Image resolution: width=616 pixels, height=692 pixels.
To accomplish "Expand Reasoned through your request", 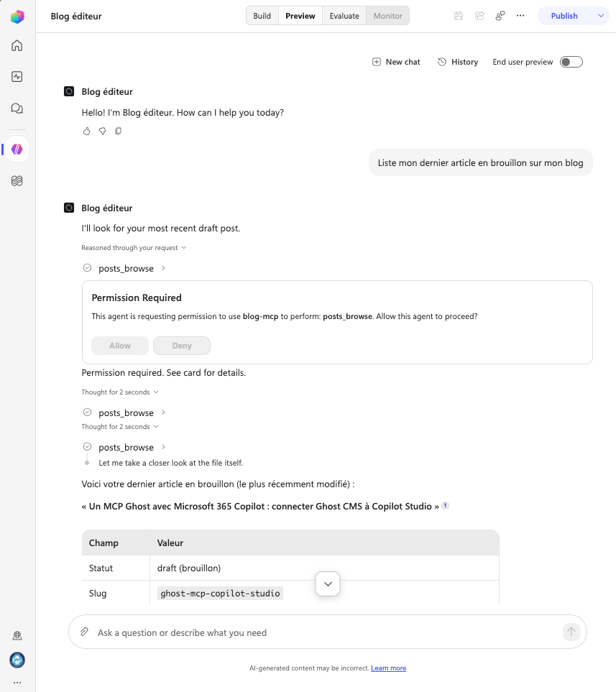I will [x=134, y=248].
